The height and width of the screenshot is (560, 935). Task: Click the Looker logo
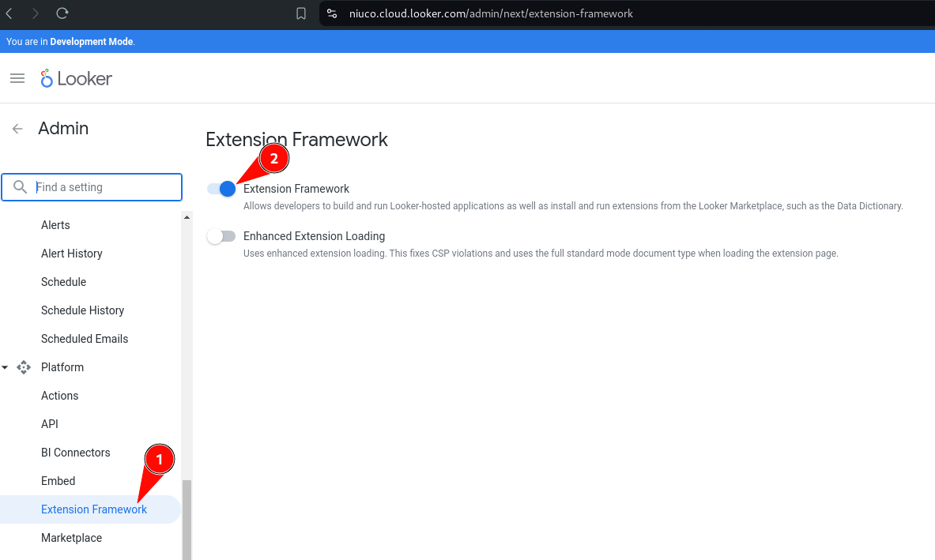77,78
